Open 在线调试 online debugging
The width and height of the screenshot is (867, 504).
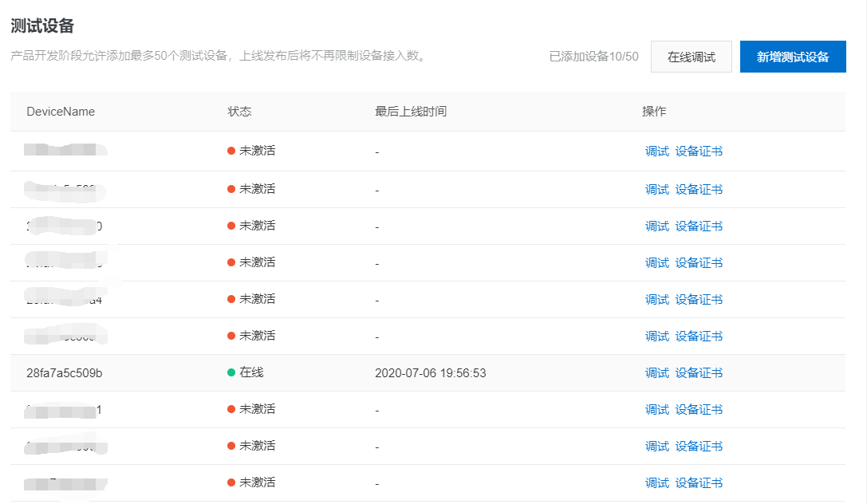(691, 57)
